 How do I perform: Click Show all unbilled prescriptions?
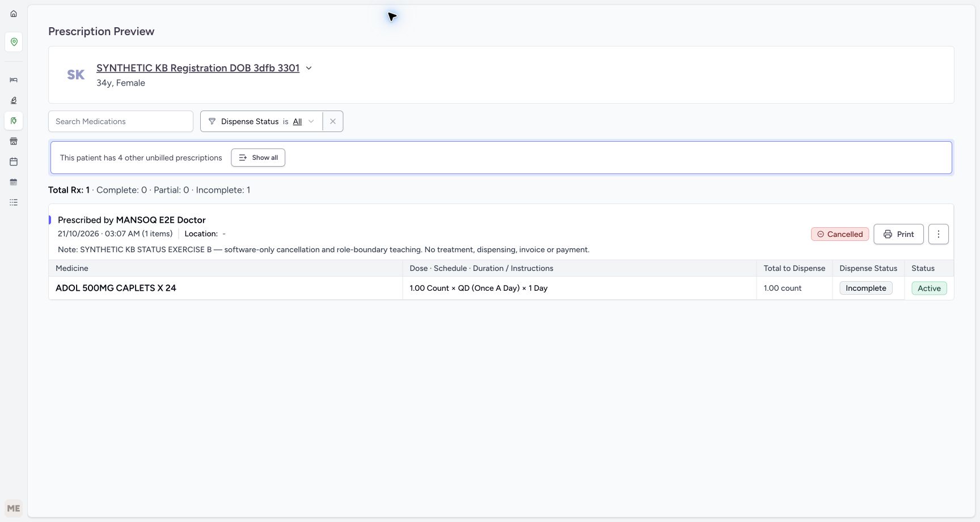pos(258,158)
